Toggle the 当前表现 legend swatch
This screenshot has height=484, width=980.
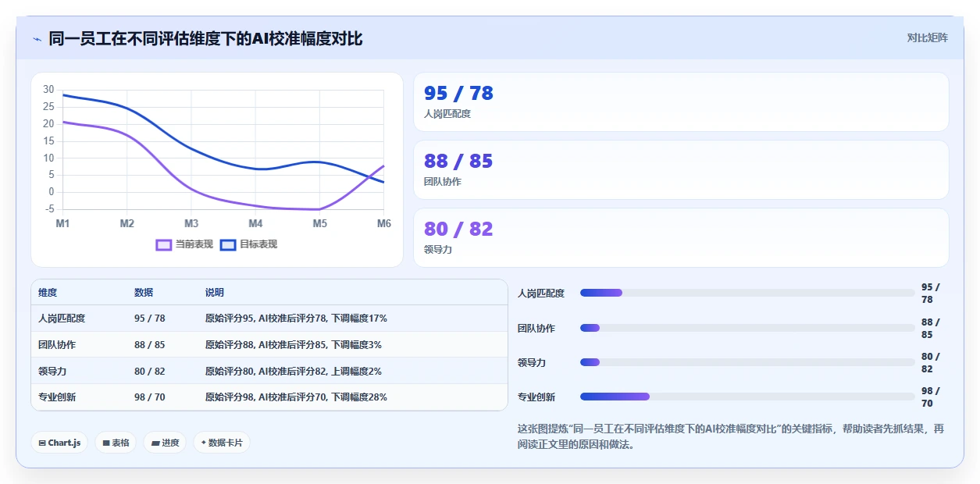[164, 244]
